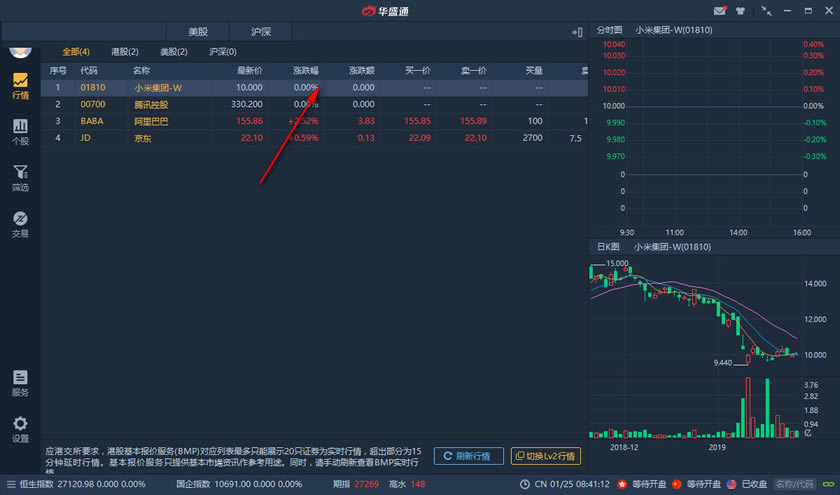Image resolution: width=840 pixels, height=495 pixels.
Task: Select the 港股(2) watchlist filter tab
Action: click(126, 51)
